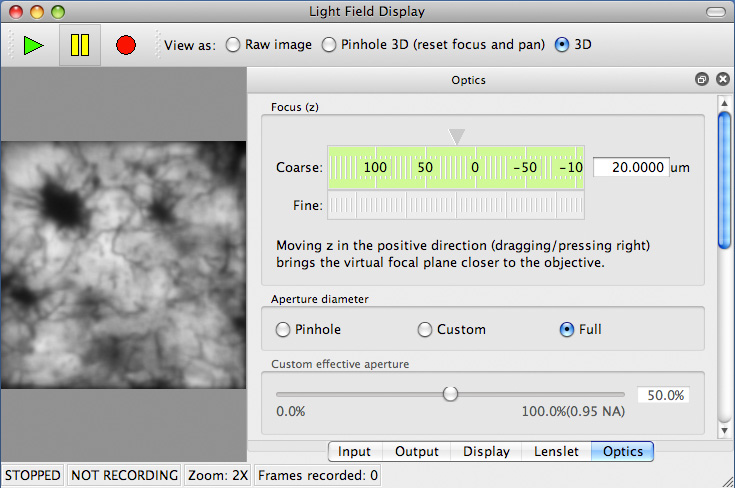Set aperture diameter to Pinhole
Image resolution: width=735 pixels, height=488 pixels.
284,329
